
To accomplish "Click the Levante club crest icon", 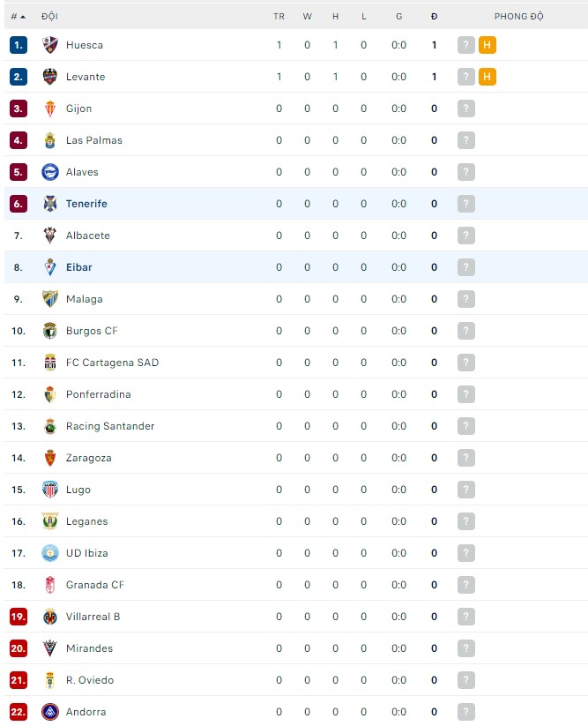I will [50, 77].
